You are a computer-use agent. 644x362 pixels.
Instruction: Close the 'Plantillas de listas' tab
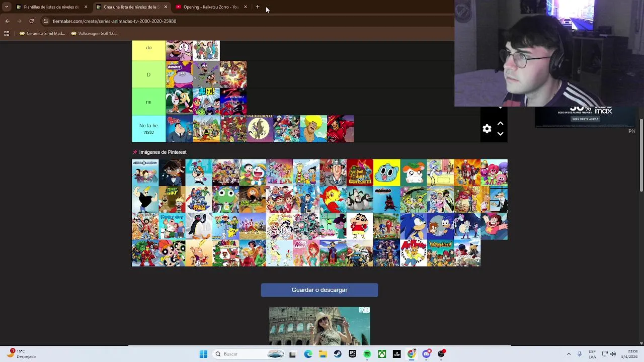[x=86, y=7]
